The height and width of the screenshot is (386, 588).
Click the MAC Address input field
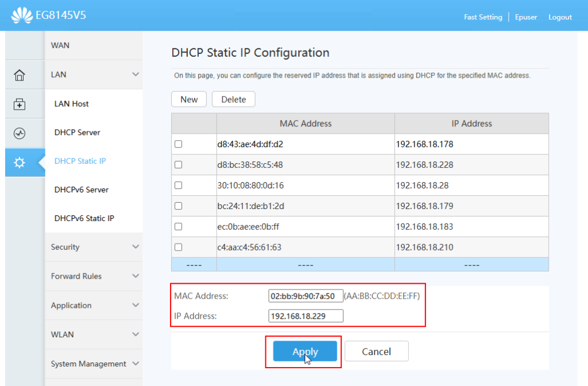click(x=305, y=296)
